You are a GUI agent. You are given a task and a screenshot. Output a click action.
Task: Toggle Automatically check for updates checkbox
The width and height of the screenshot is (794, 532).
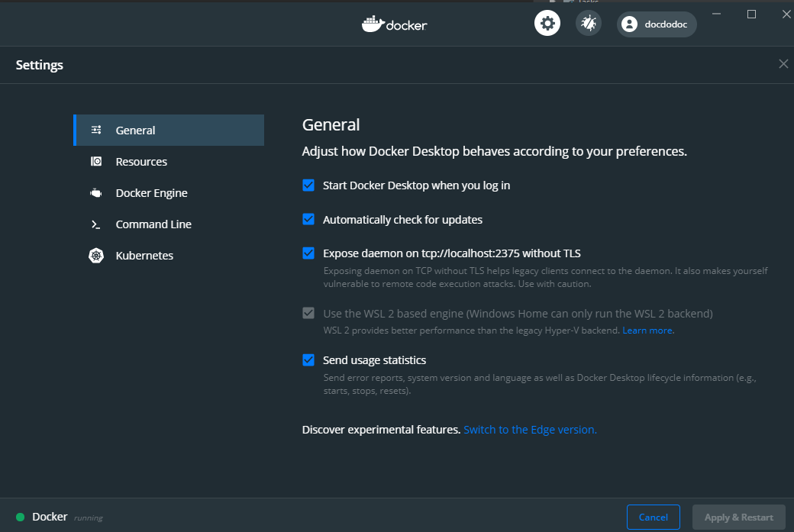(308, 219)
